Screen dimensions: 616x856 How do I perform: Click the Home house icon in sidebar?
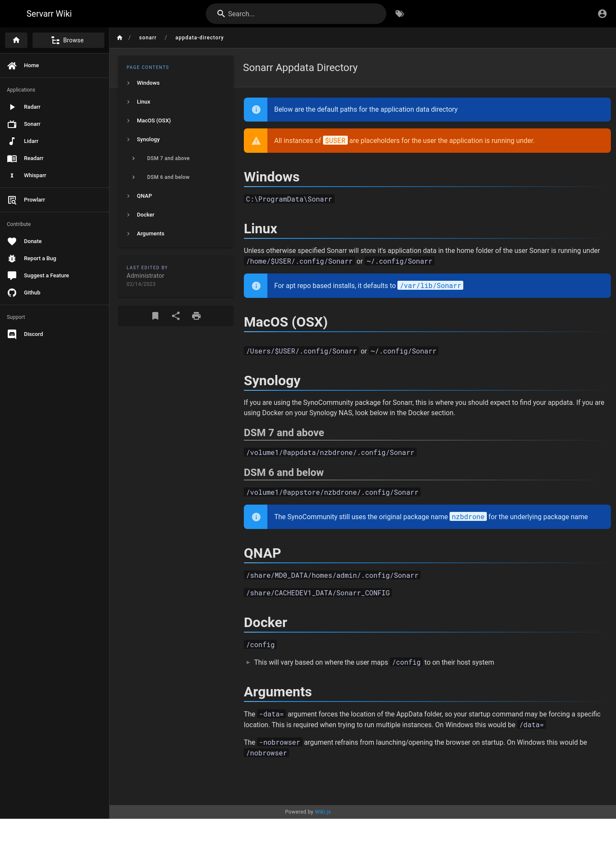pyautogui.click(x=12, y=65)
